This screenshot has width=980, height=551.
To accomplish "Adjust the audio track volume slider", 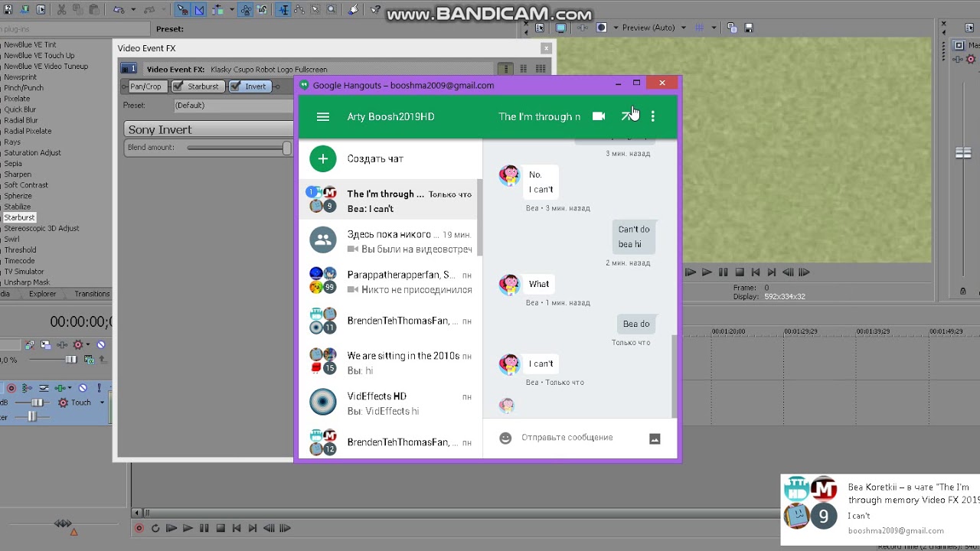I will [x=37, y=403].
